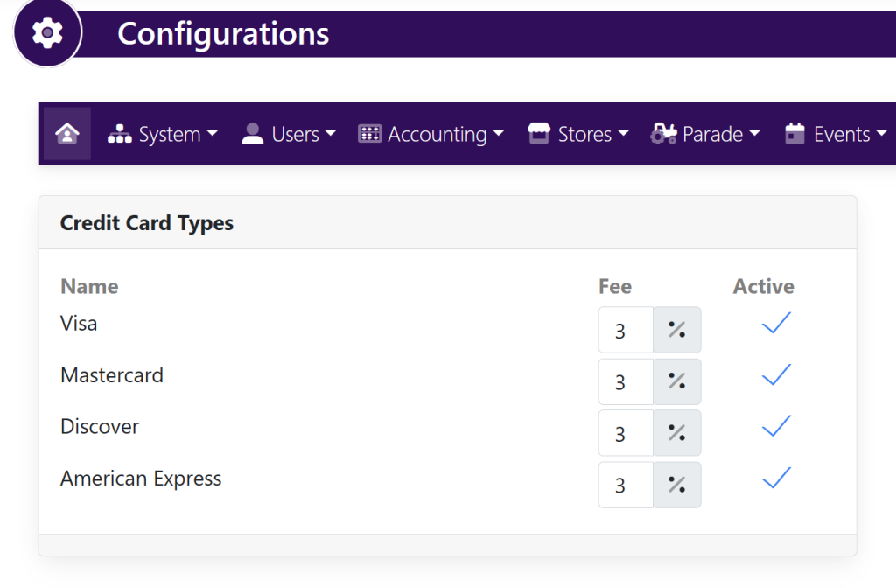Disable the Mastercard active checkmark

(x=775, y=375)
